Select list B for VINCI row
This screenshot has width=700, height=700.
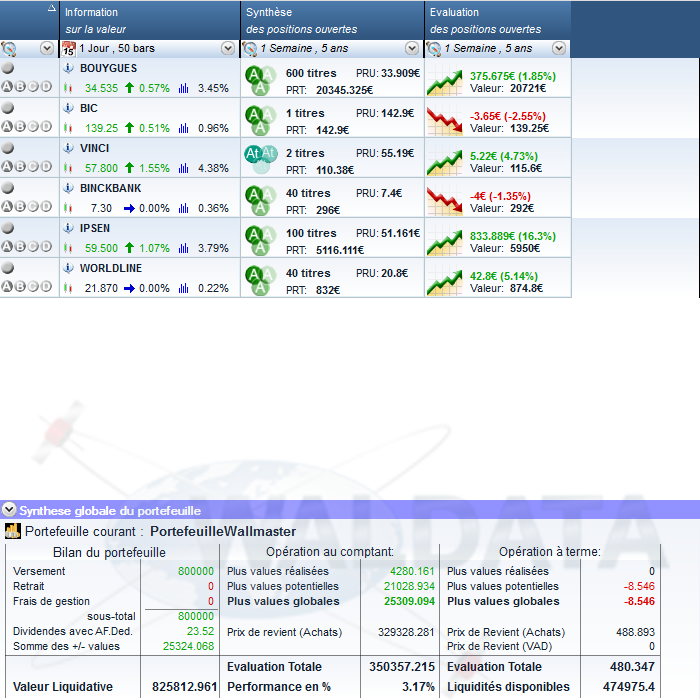pos(20,166)
